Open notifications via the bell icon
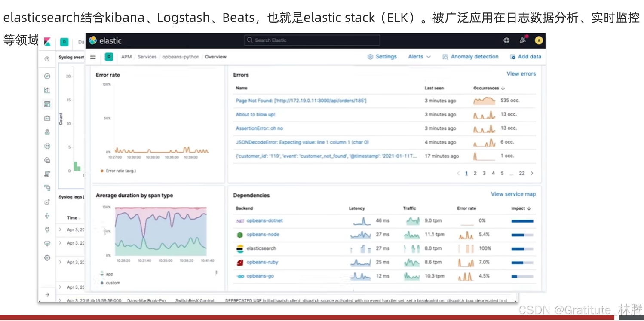Image resolution: width=644 pixels, height=321 pixels. coord(523,40)
